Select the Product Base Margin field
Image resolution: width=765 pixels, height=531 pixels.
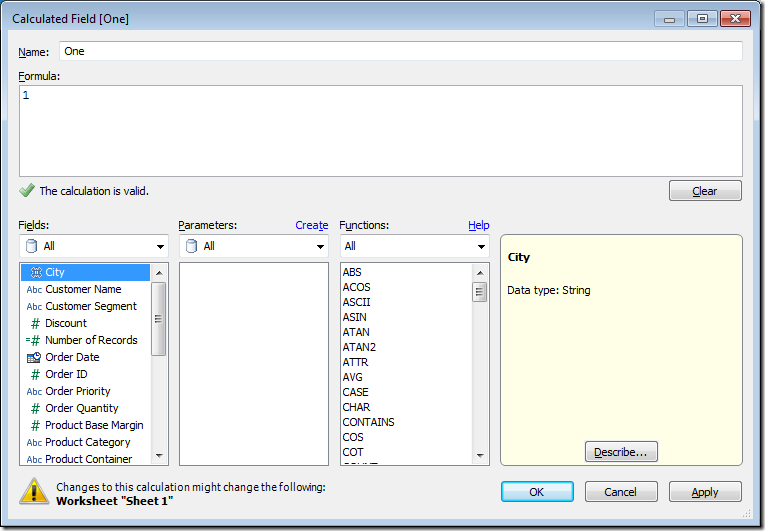coord(85,425)
